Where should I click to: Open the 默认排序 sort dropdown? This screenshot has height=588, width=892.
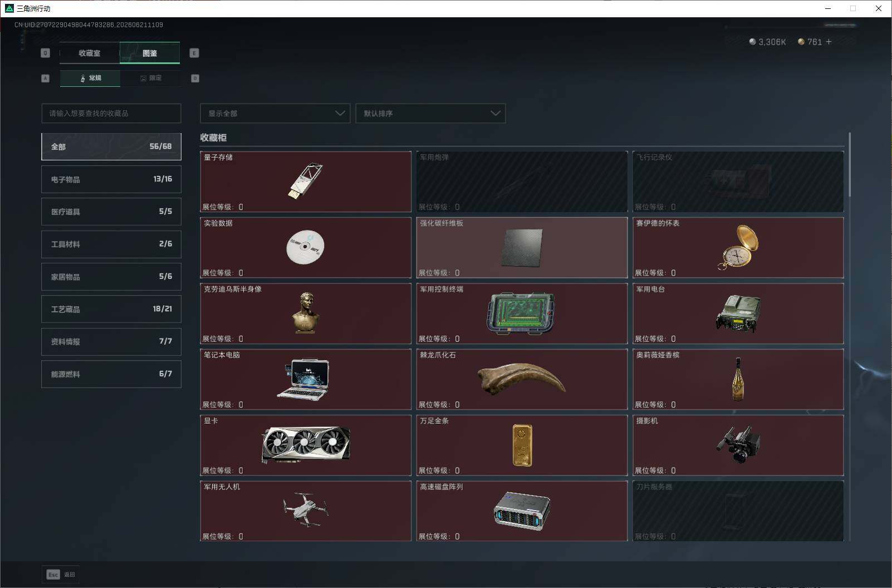pyautogui.click(x=430, y=113)
